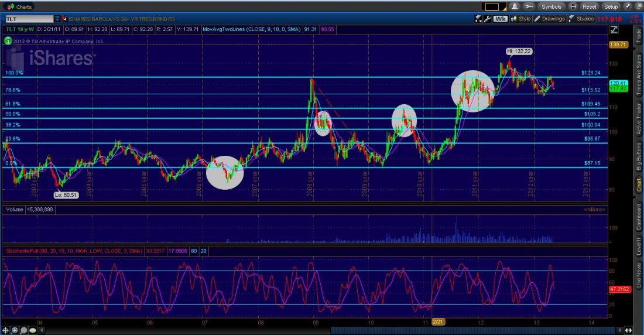Toggle the quick studies flask icon
The width and height of the screenshot is (644, 335).
click(x=478, y=19)
